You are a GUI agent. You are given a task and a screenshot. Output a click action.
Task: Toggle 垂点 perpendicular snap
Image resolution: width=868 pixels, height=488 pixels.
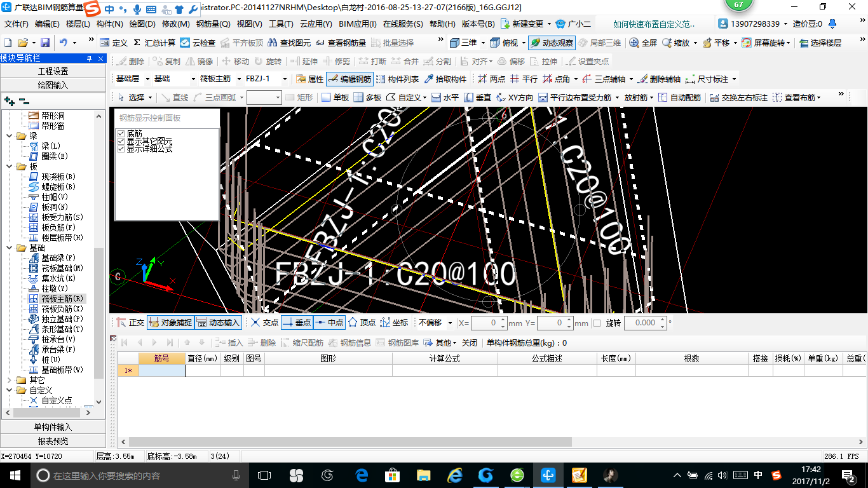(x=297, y=322)
